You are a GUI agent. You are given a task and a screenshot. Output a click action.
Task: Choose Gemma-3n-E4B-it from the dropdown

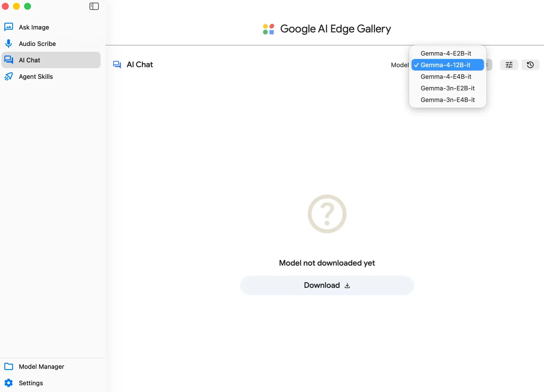[x=447, y=100]
